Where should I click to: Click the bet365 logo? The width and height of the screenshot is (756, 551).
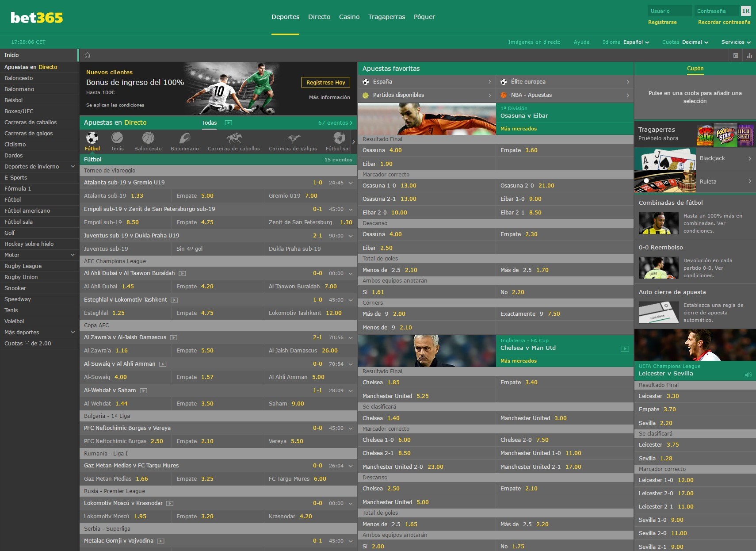(x=37, y=17)
